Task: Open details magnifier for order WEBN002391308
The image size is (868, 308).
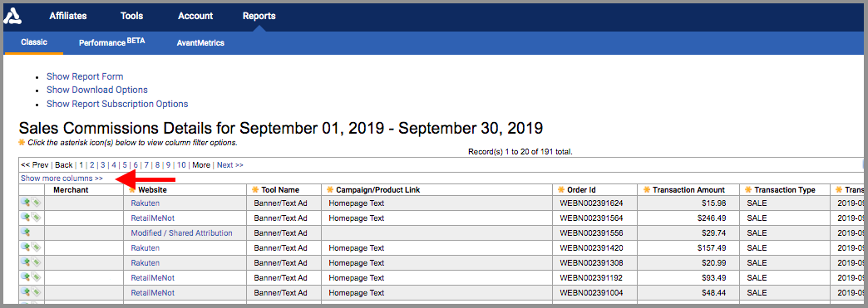Action: (25, 262)
